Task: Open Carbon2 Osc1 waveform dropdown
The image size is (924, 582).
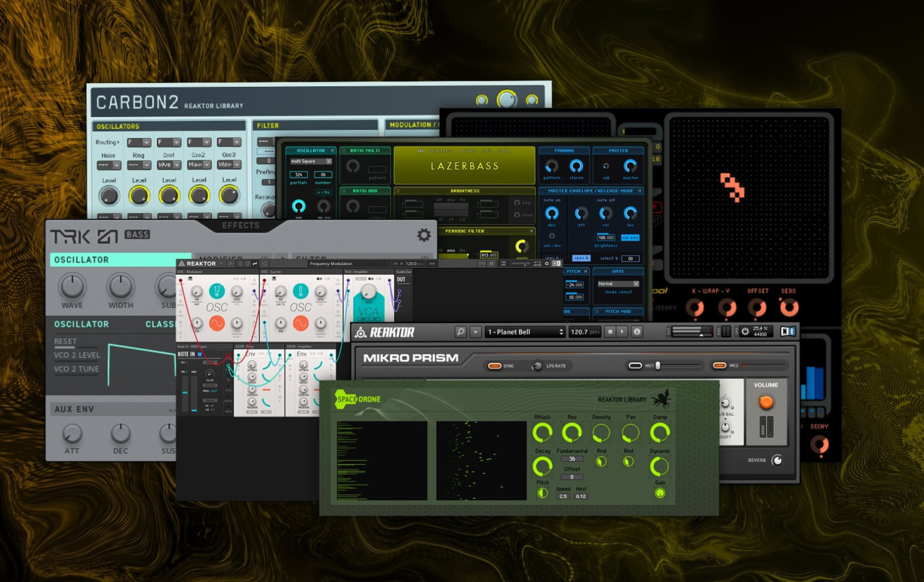Action: click(x=168, y=165)
